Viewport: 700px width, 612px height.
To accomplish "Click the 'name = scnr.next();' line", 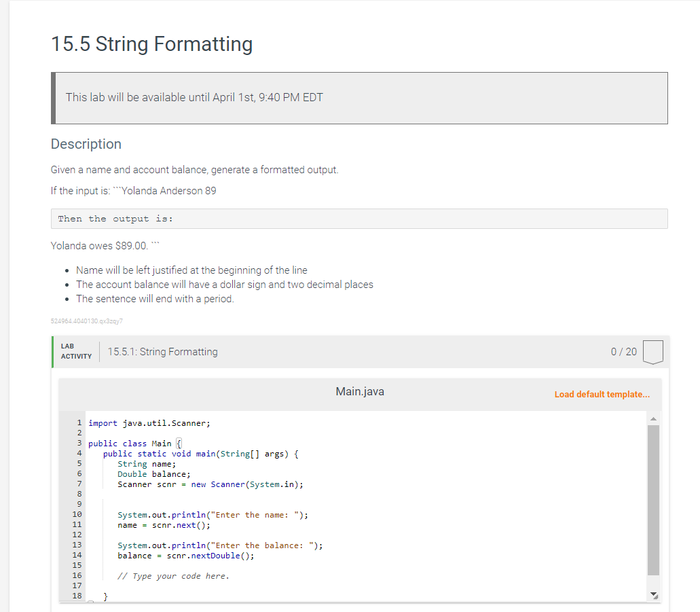I will 164,525.
